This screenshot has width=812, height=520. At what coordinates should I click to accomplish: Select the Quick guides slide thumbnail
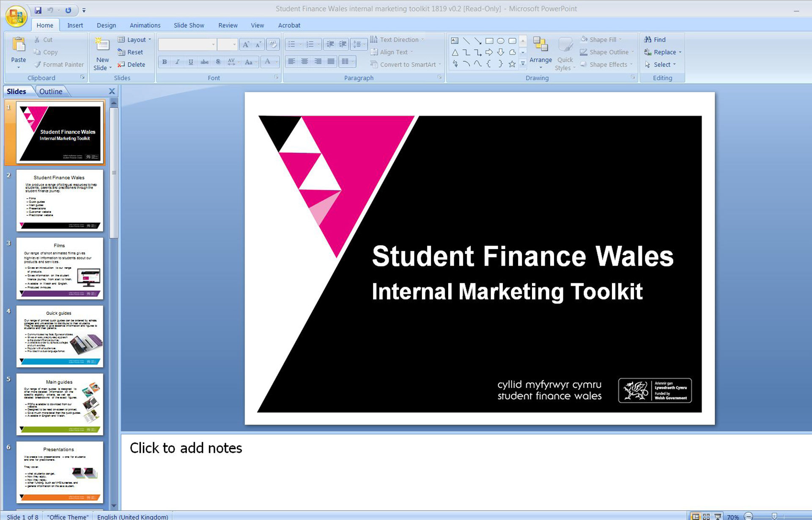pos(60,336)
